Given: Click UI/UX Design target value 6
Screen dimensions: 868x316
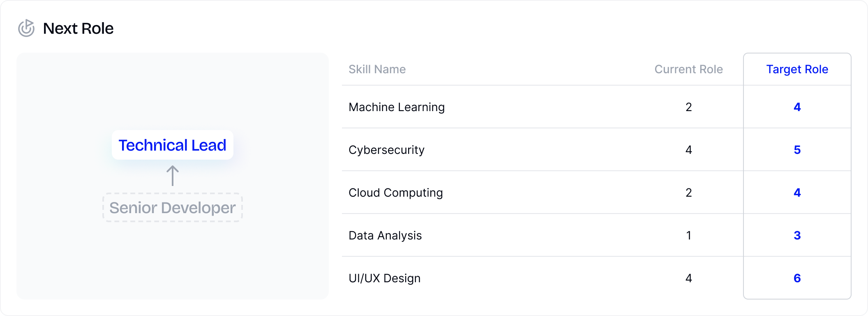Looking at the screenshot, I should [797, 278].
